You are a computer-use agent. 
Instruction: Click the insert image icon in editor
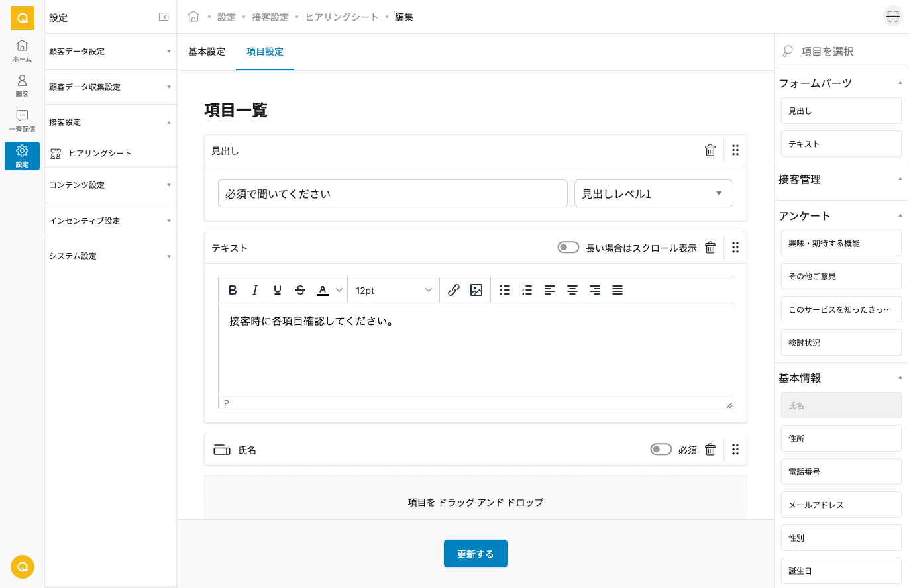click(x=476, y=290)
